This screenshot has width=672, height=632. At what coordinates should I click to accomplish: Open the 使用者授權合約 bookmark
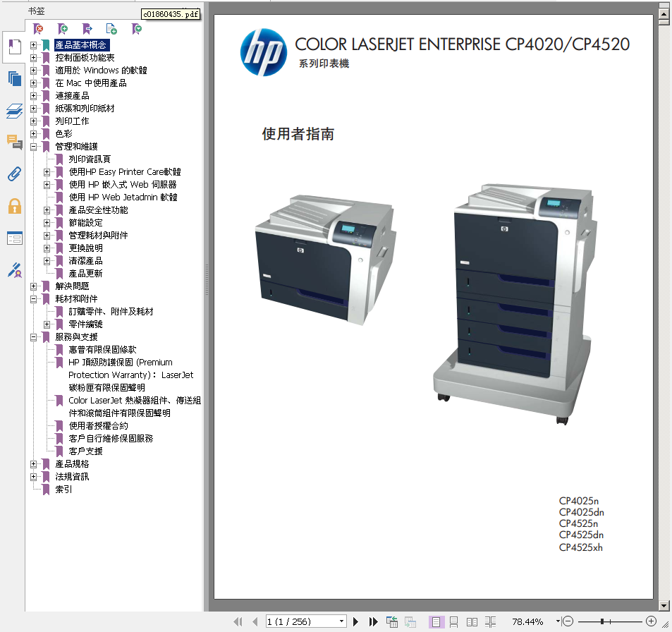pos(98,426)
